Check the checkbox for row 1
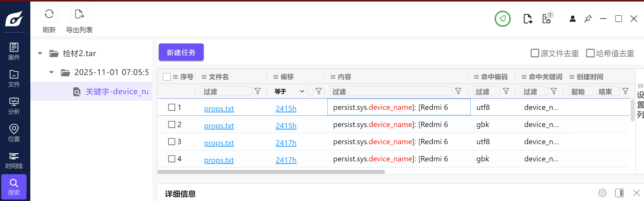 tap(172, 107)
